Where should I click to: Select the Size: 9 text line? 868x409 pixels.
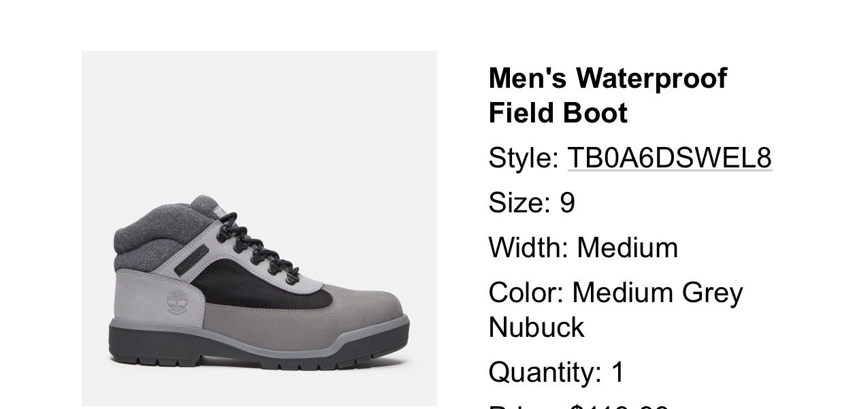532,203
